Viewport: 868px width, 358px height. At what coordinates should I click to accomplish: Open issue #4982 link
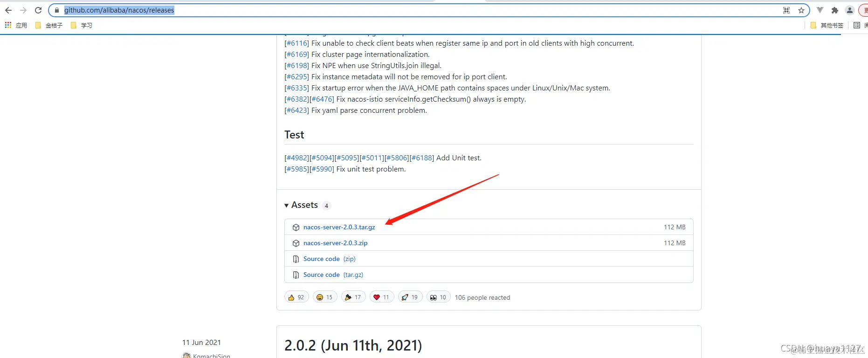[x=297, y=158]
